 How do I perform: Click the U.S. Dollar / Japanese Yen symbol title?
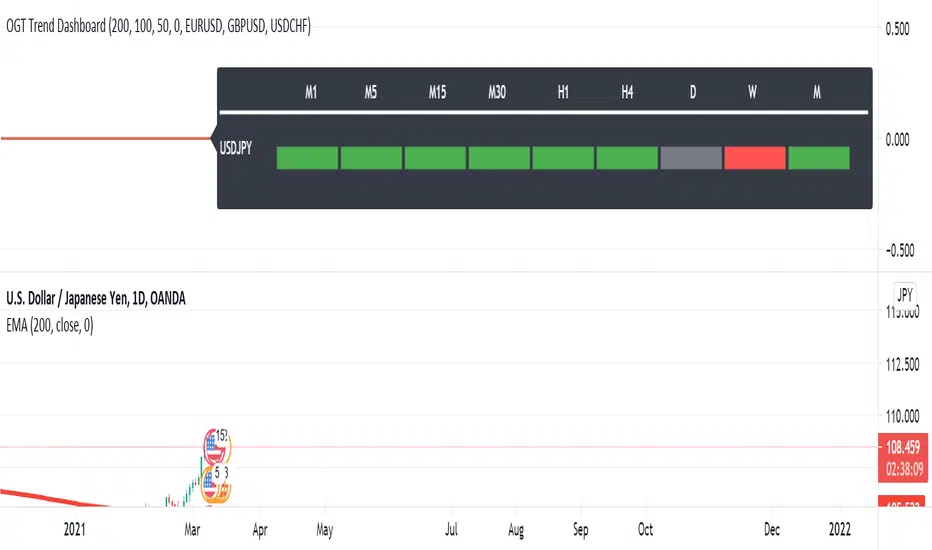(99, 298)
